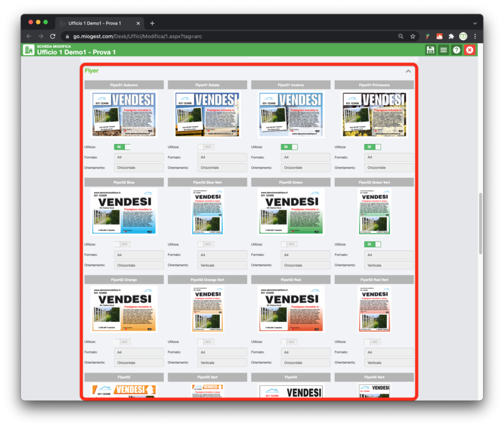Click the colorful pin extension icon
The image size is (504, 428).
[427, 36]
